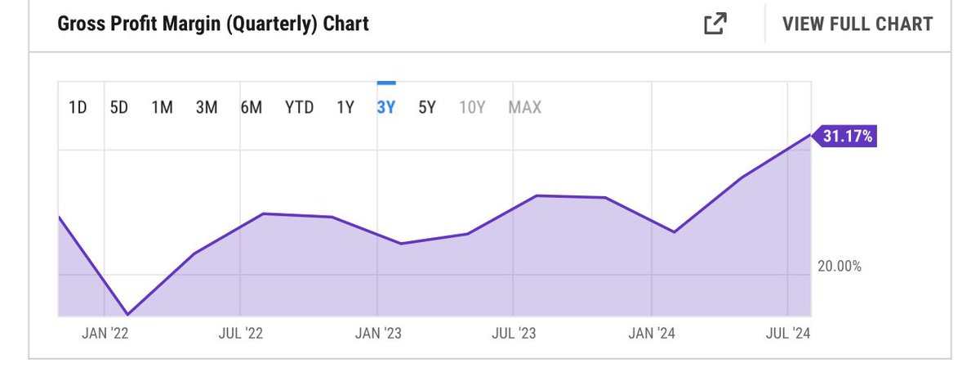The image size is (980, 368).
Task: Click the active 3Y range tab
Action: 386,107
